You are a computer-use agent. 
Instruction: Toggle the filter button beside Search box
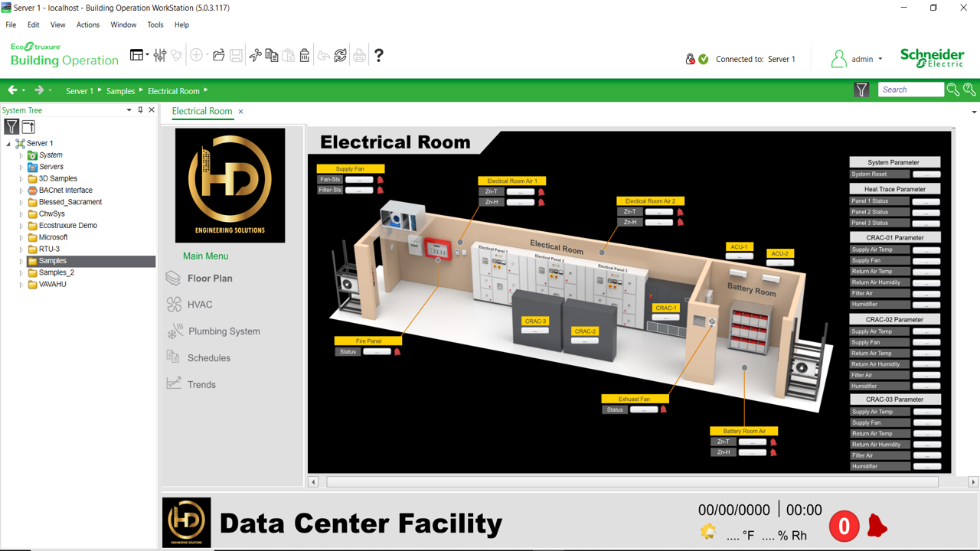861,90
